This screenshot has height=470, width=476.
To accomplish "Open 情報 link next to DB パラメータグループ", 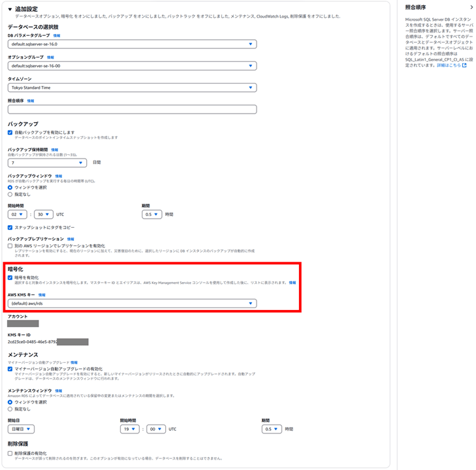I will (57, 36).
